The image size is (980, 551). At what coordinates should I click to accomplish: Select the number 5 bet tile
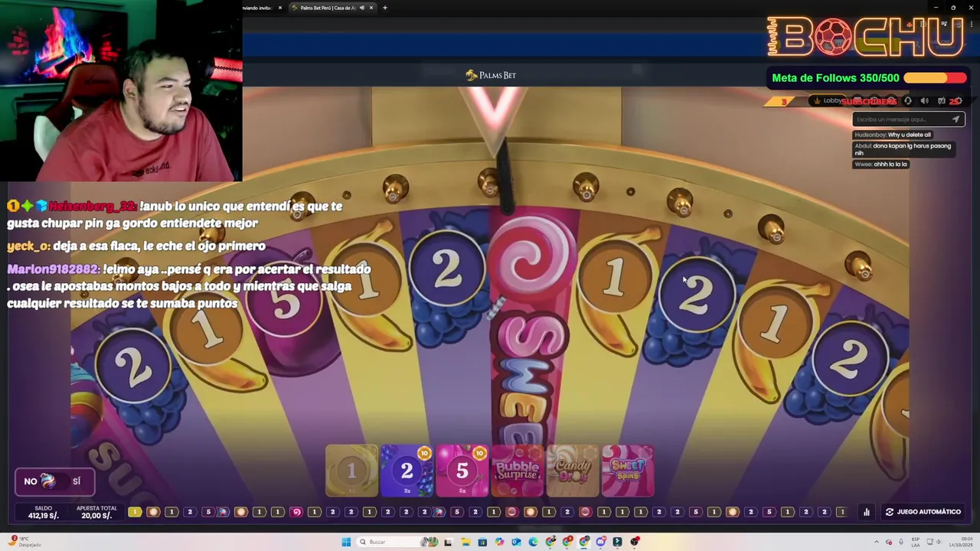tap(462, 471)
